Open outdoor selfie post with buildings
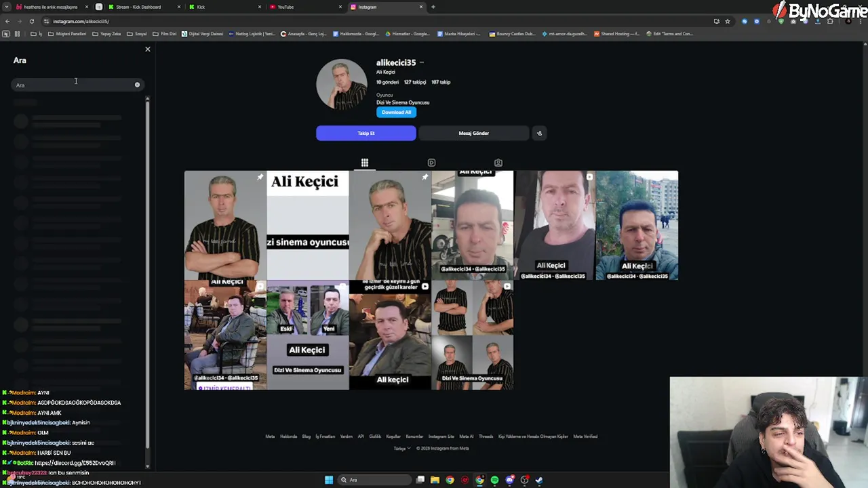Screen dimensions: 868x488 [x=637, y=225]
